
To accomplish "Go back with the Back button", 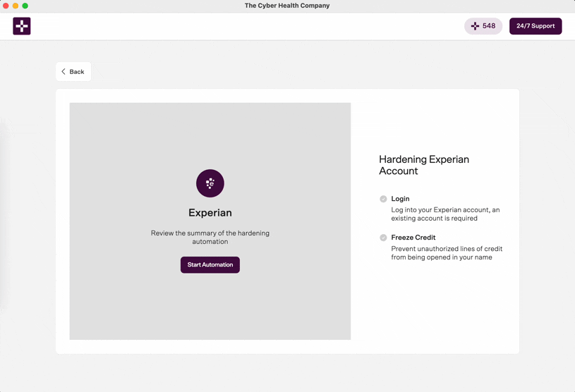I will click(x=73, y=71).
